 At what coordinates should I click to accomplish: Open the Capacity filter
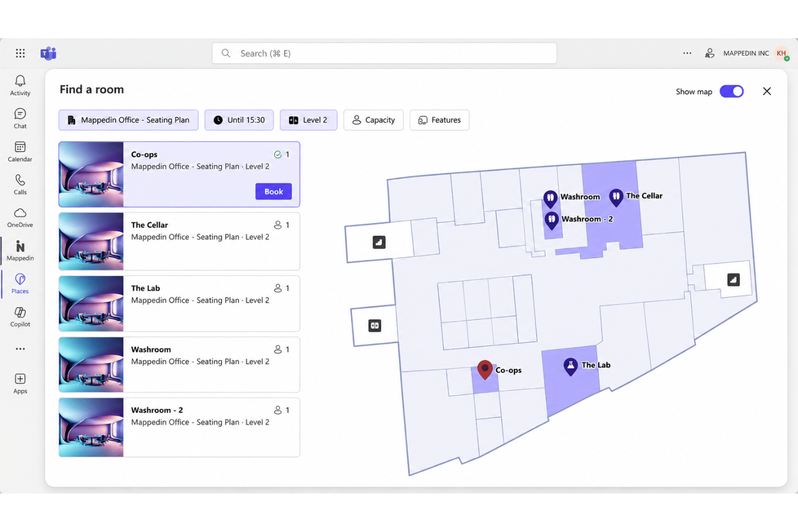[x=373, y=120]
